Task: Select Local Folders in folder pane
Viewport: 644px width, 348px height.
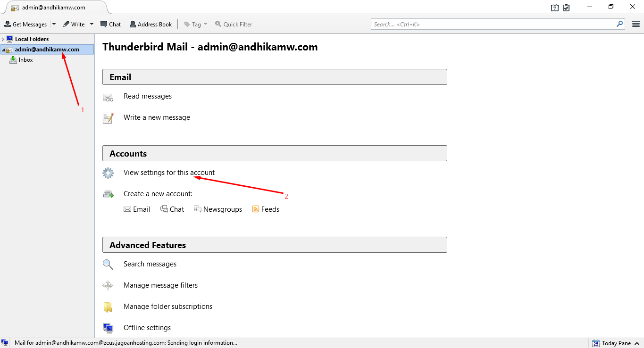Action: 32,39
